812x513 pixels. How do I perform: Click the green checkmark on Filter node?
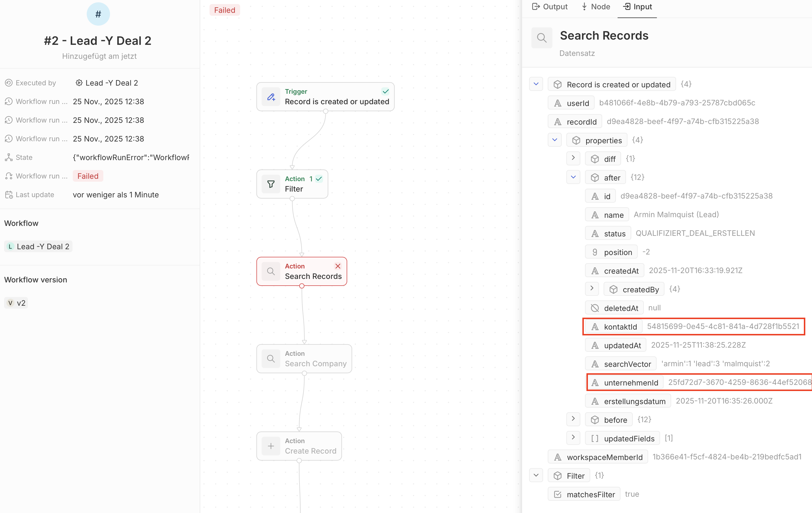[x=319, y=179]
